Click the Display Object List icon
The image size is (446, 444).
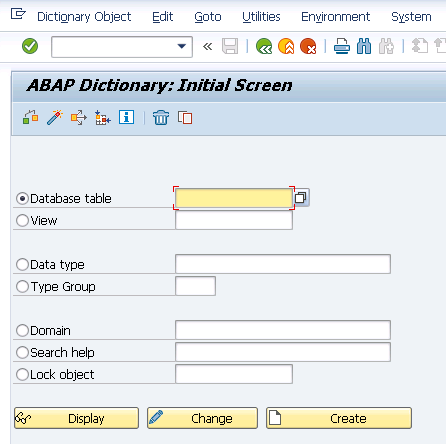103,117
